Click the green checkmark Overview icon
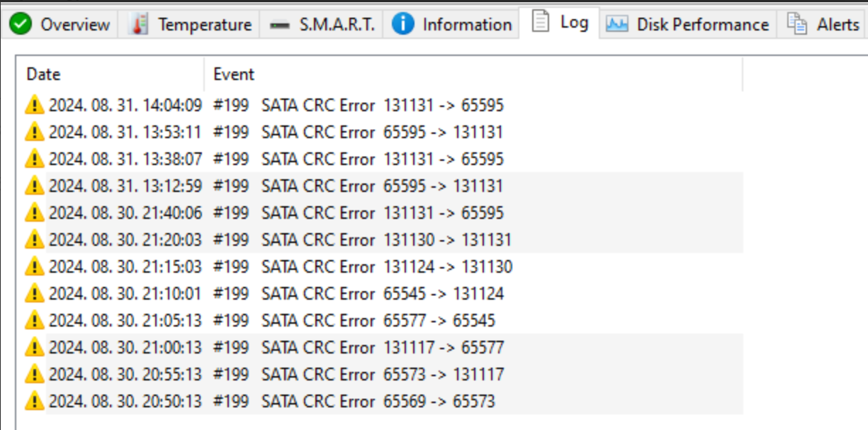This screenshot has width=868, height=430. 21,24
